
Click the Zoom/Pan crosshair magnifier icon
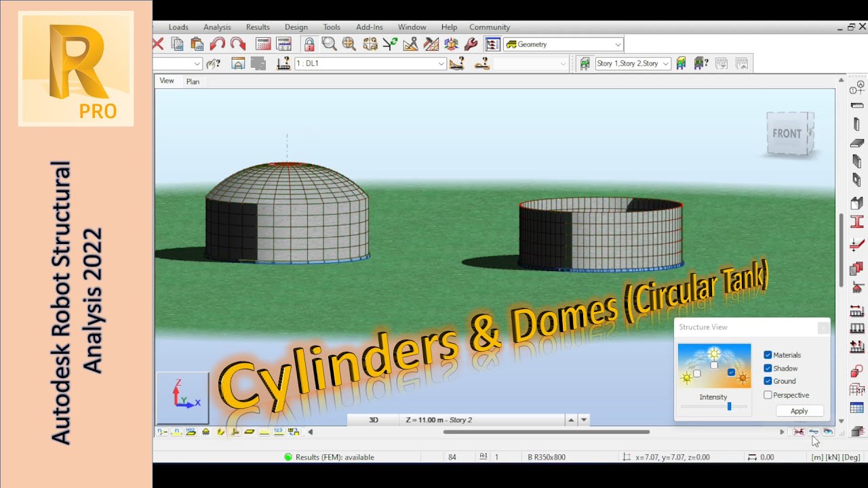pos(349,44)
